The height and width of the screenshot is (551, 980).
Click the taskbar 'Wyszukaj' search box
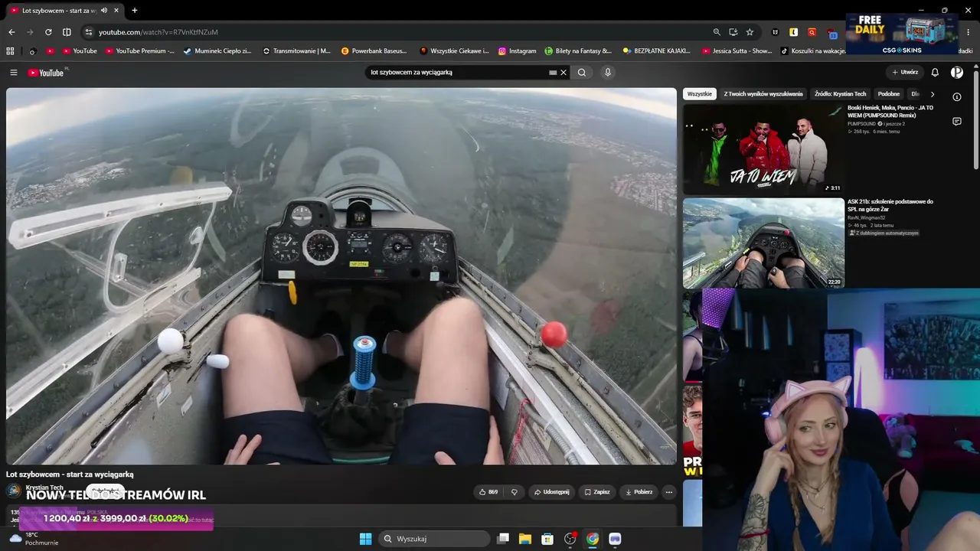click(x=434, y=539)
